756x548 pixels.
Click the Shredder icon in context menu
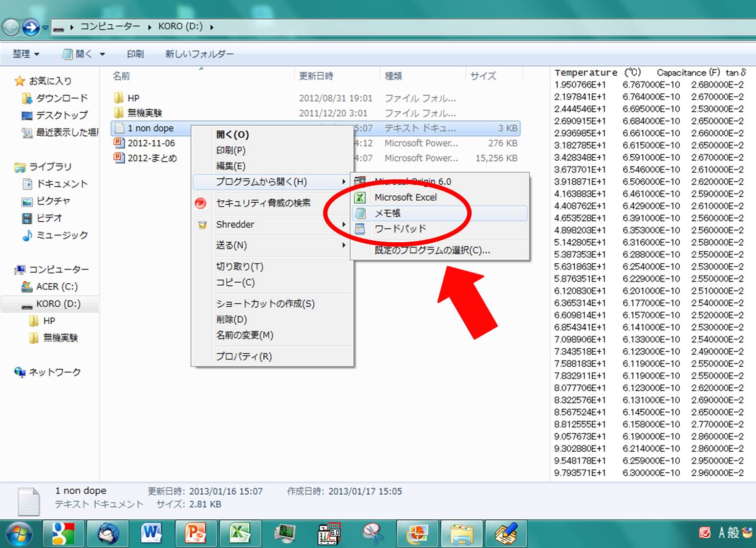coord(202,225)
